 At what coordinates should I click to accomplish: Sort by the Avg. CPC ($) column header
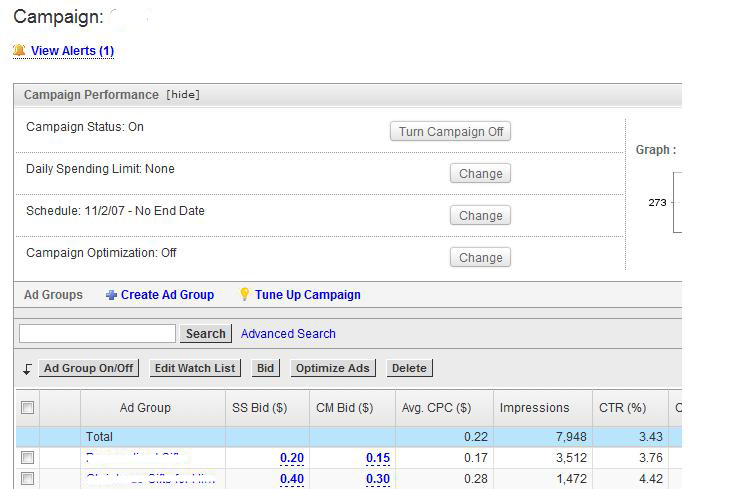[x=436, y=408]
